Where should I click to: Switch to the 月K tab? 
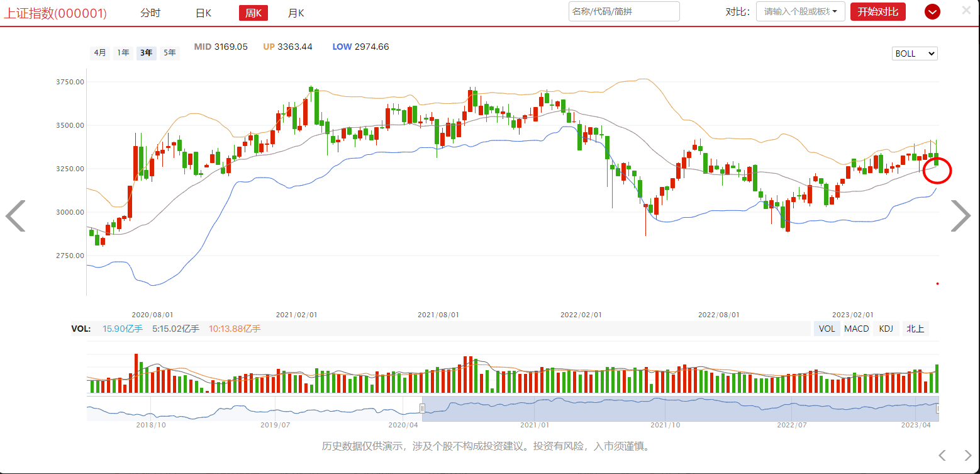click(296, 13)
